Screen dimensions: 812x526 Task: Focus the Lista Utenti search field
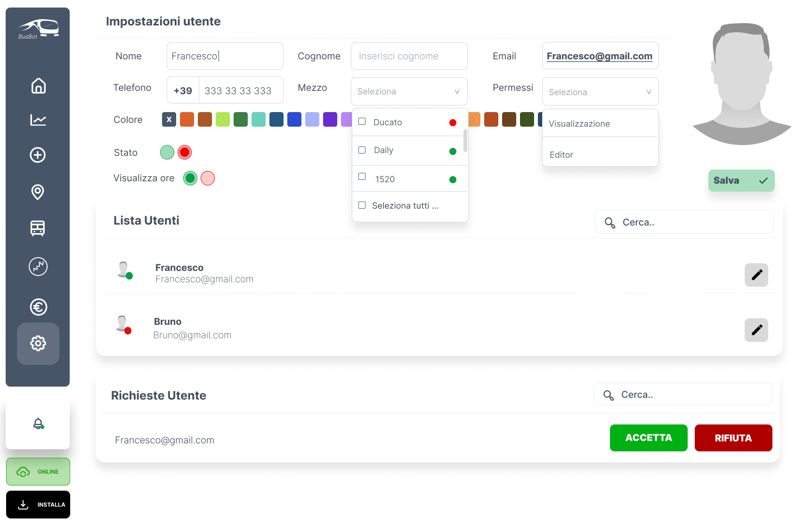tap(684, 222)
